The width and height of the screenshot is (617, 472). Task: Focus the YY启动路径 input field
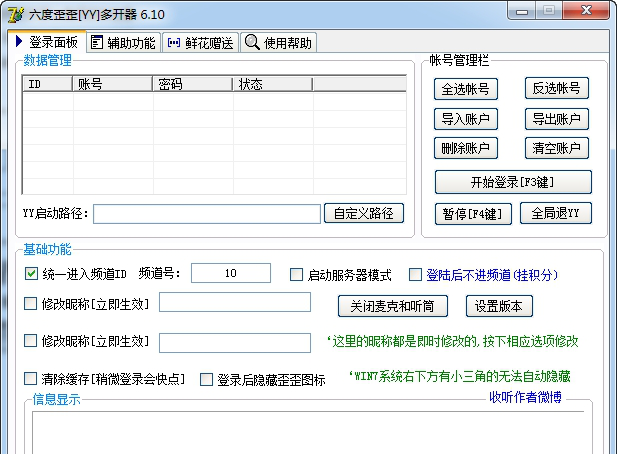click(x=207, y=214)
